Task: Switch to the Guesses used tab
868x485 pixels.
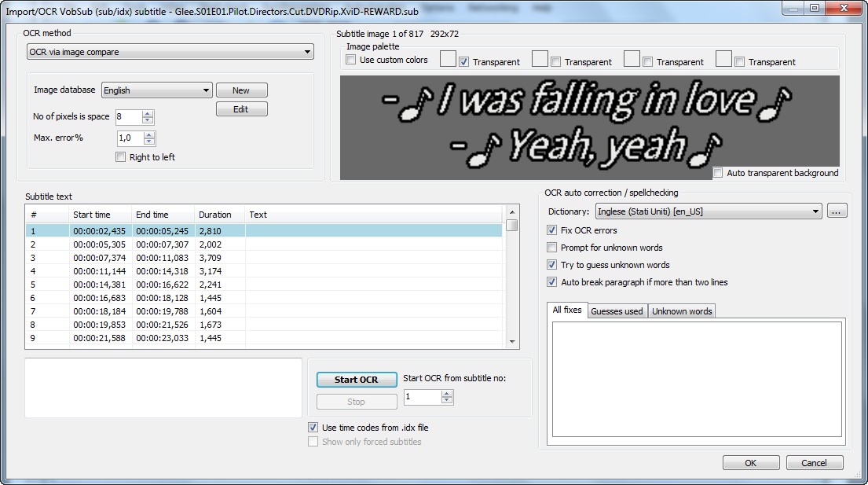Action: click(x=617, y=311)
